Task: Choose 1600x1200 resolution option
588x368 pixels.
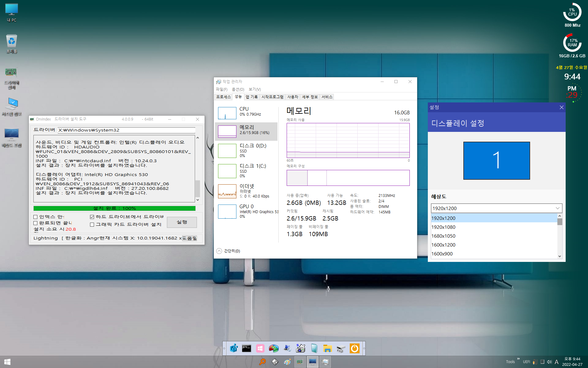Action: click(x=494, y=245)
